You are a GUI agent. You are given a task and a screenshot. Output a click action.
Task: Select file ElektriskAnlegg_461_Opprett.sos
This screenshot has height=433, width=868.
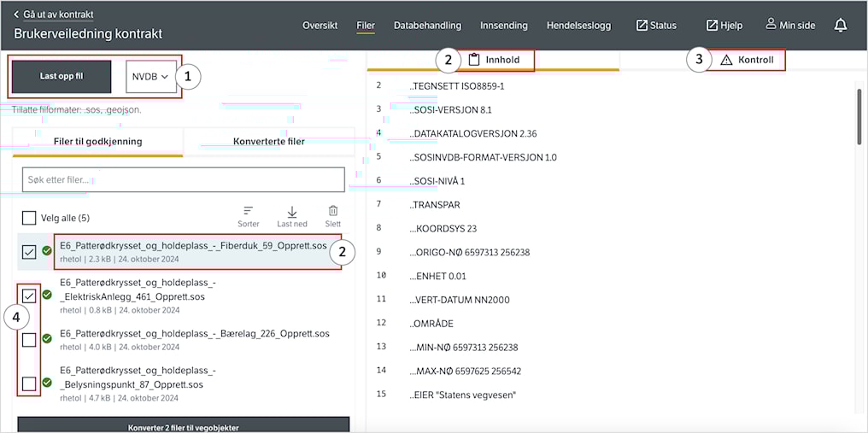138,290
